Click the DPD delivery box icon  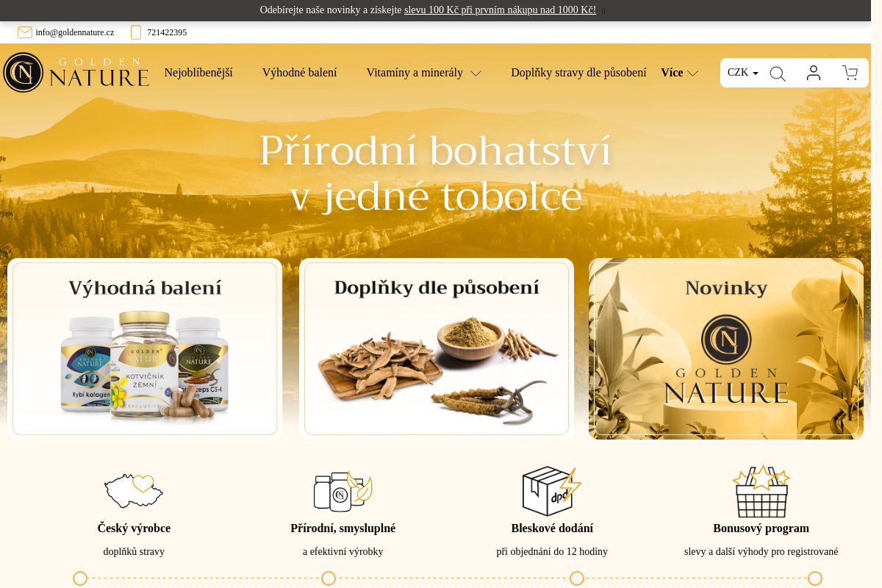click(x=552, y=491)
